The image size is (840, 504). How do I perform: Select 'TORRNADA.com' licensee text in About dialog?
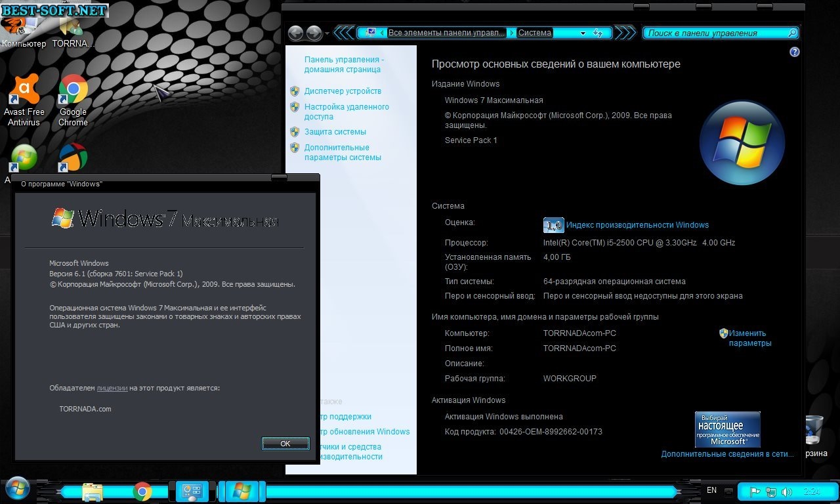[85, 409]
